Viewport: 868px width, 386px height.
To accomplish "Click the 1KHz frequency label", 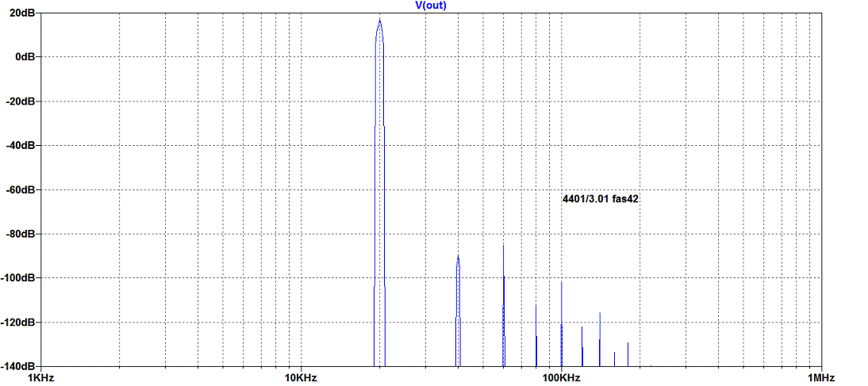I will click(40, 378).
